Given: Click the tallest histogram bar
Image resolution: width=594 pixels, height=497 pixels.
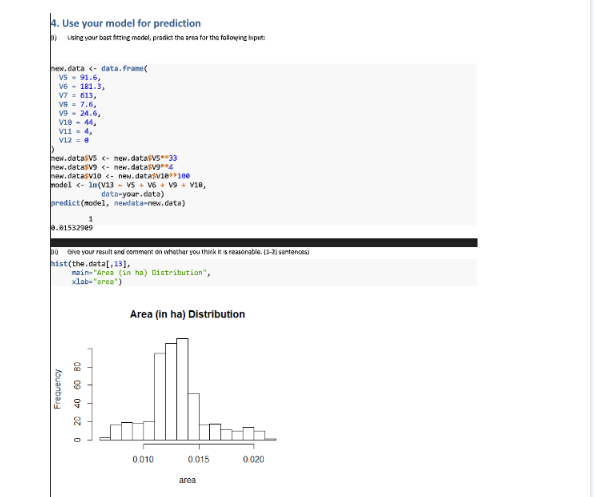Looking at the screenshot, I should pyautogui.click(x=182, y=389).
